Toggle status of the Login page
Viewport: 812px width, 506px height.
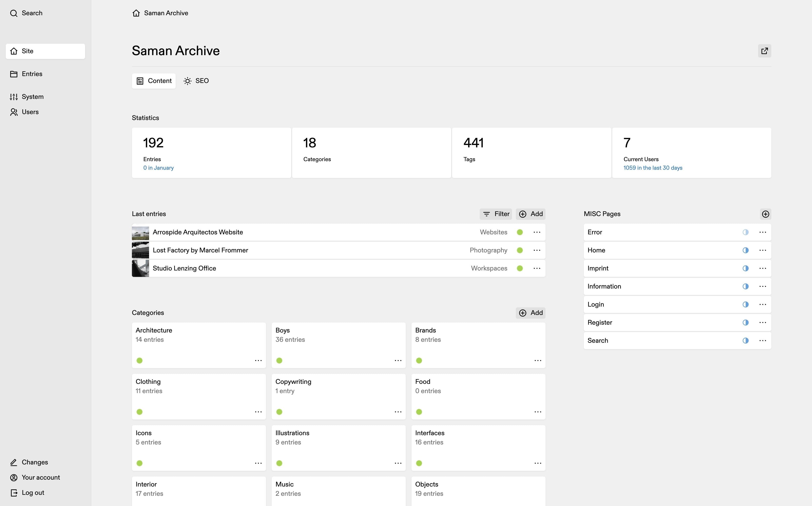pos(745,304)
